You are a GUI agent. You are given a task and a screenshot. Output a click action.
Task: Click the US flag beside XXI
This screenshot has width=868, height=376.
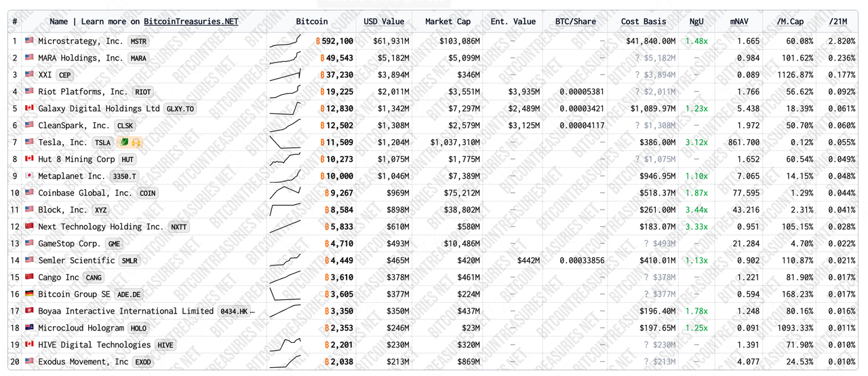[29, 75]
